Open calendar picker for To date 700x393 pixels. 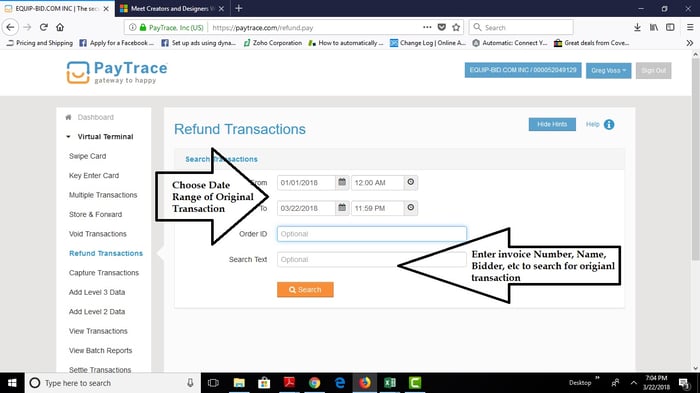tap(342, 208)
